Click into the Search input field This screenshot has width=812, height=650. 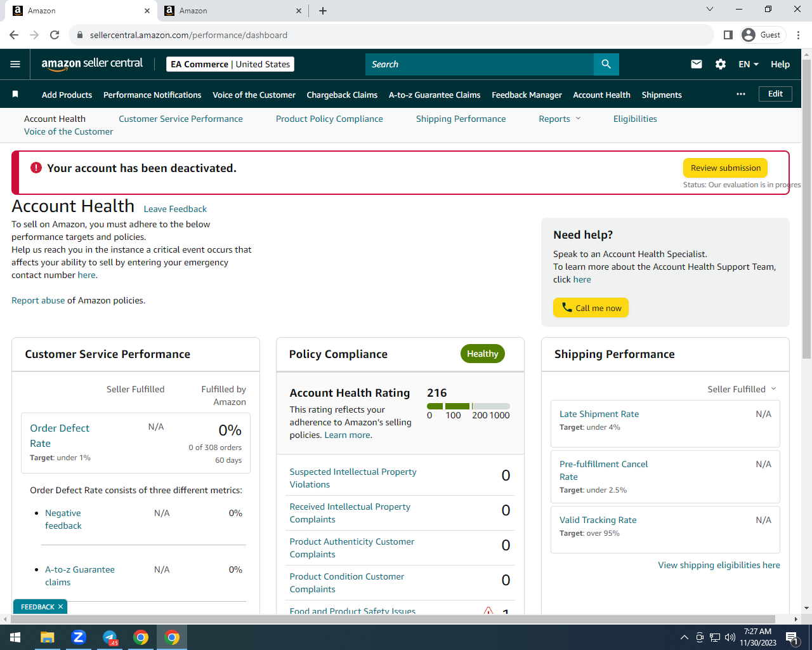click(480, 64)
